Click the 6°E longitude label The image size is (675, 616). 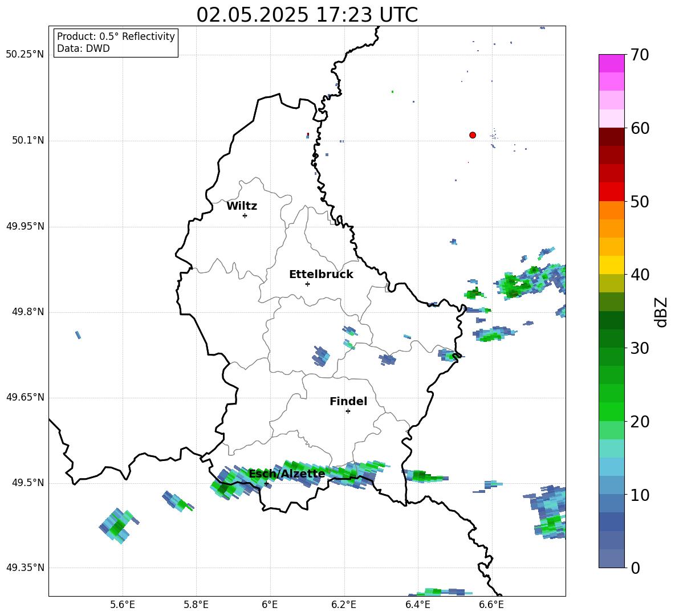pyautogui.click(x=270, y=605)
